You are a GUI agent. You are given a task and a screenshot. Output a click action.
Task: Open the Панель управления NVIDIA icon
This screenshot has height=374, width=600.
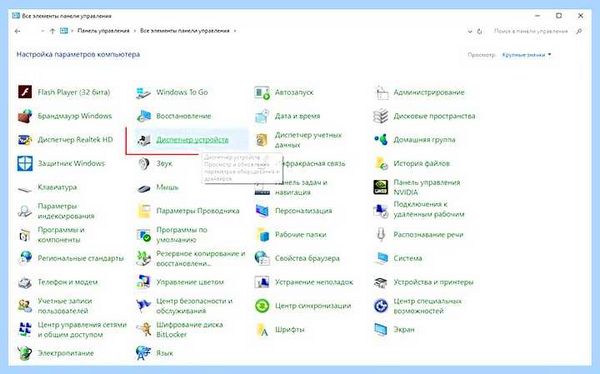coord(381,187)
